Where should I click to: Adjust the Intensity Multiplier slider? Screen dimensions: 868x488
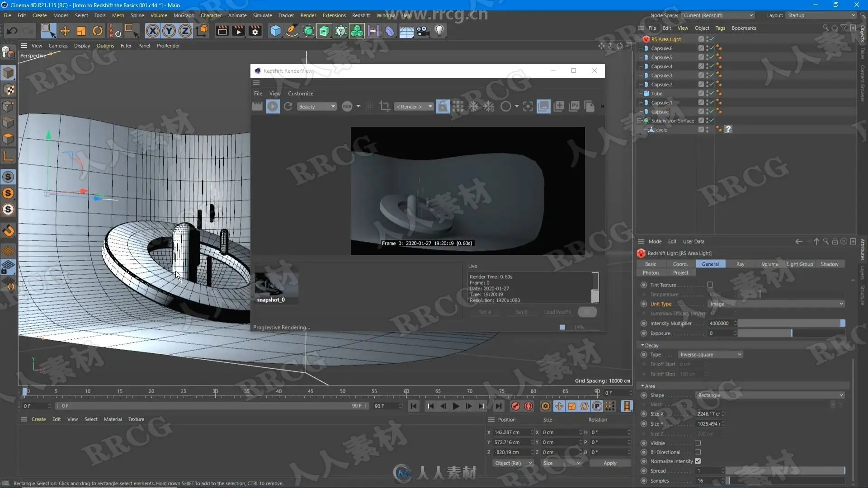click(791, 324)
